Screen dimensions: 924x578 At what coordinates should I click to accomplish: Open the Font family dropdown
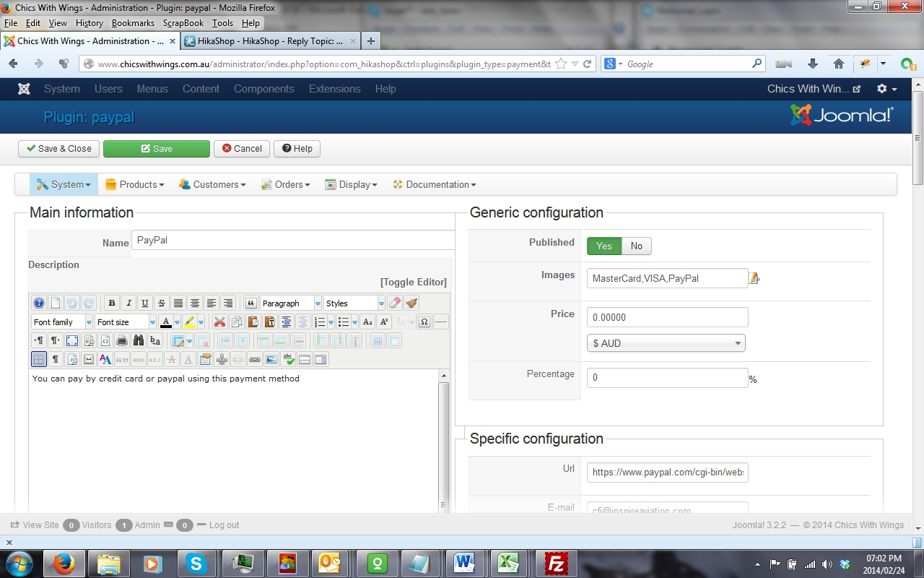[62, 322]
